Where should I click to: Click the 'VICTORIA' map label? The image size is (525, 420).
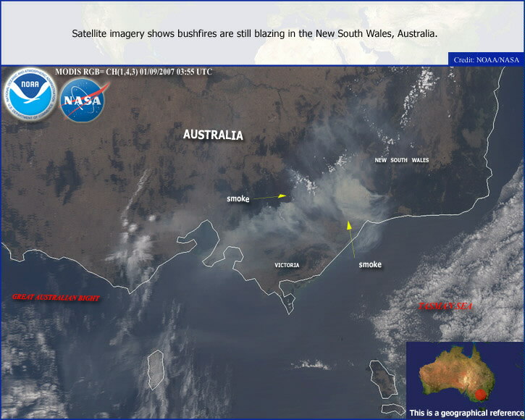(287, 265)
